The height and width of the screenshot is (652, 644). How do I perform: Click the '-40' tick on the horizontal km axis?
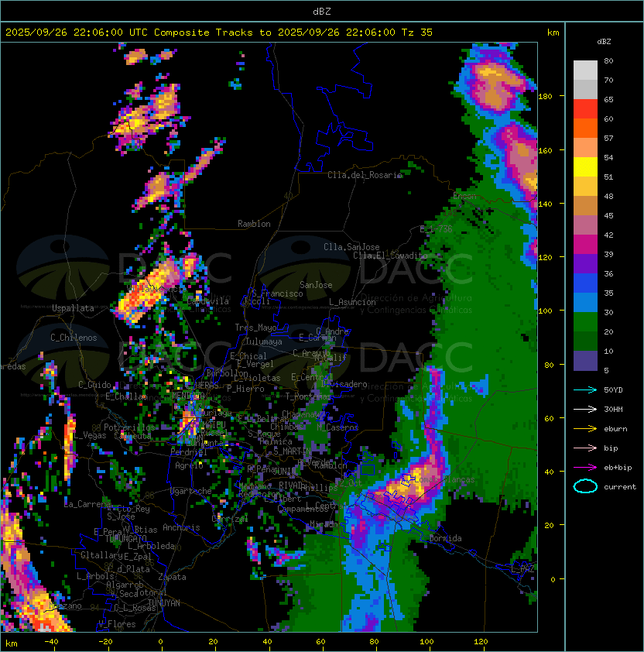[x=51, y=642]
